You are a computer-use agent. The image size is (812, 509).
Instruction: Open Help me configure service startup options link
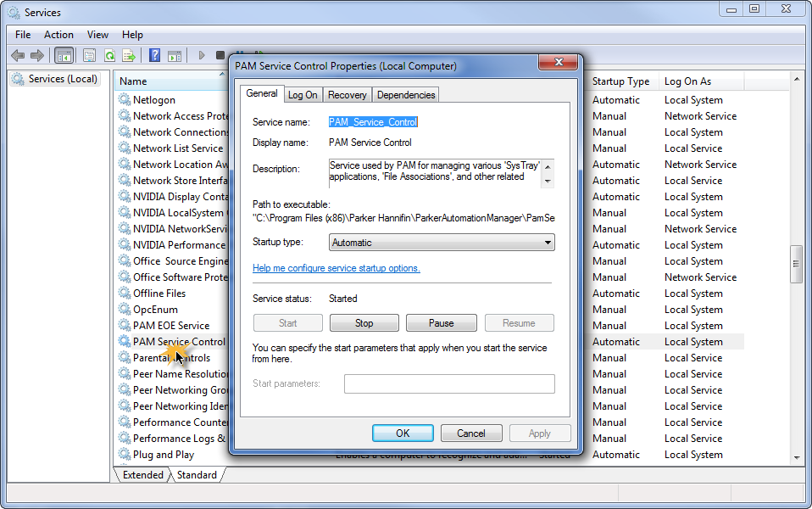click(x=336, y=268)
